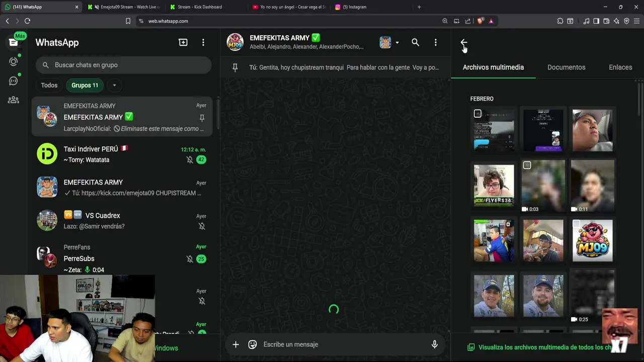This screenshot has width=644, height=362.
Task: Open Chats icon with Mas badge
Action: pyautogui.click(x=14, y=42)
